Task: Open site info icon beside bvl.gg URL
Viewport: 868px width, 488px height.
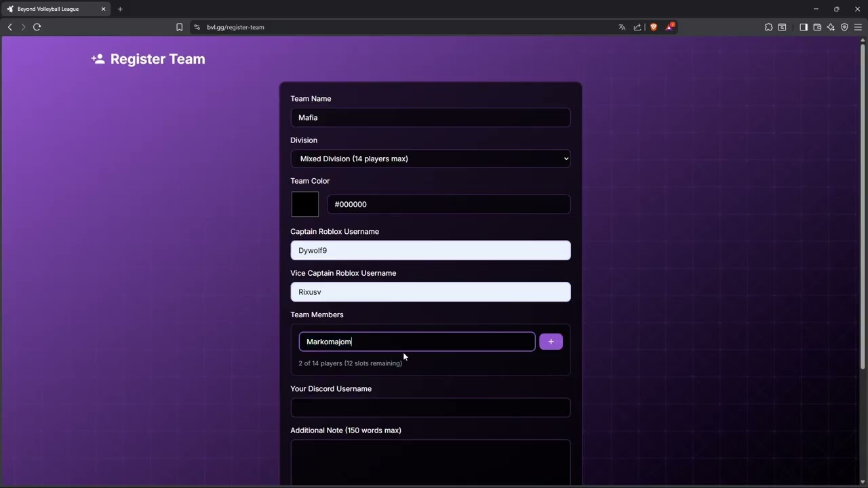Action: (197, 27)
